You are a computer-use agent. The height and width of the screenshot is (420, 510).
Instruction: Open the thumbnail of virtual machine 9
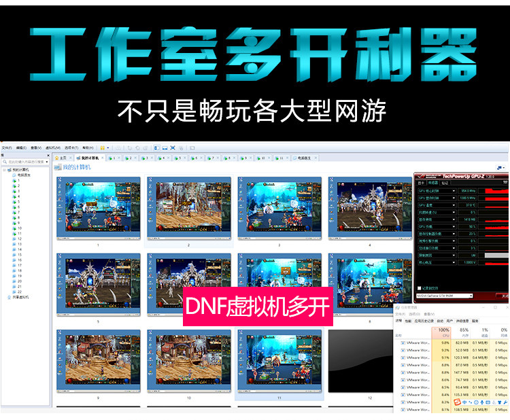pyautogui.click(x=99, y=361)
